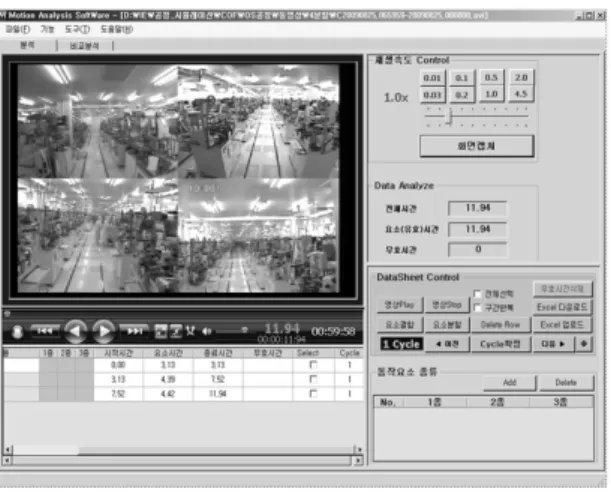Viewport: 611px width, 492px height.
Task: Tick the Select checkbox in the 0.00 row
Action: tap(313, 365)
